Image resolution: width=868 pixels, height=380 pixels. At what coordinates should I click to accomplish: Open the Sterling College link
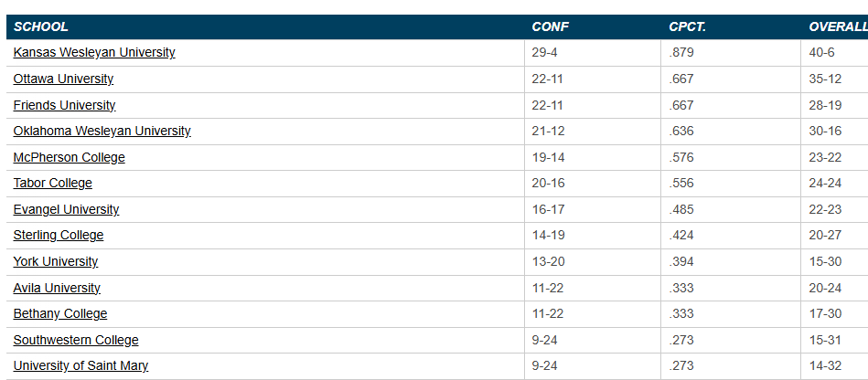click(x=59, y=236)
